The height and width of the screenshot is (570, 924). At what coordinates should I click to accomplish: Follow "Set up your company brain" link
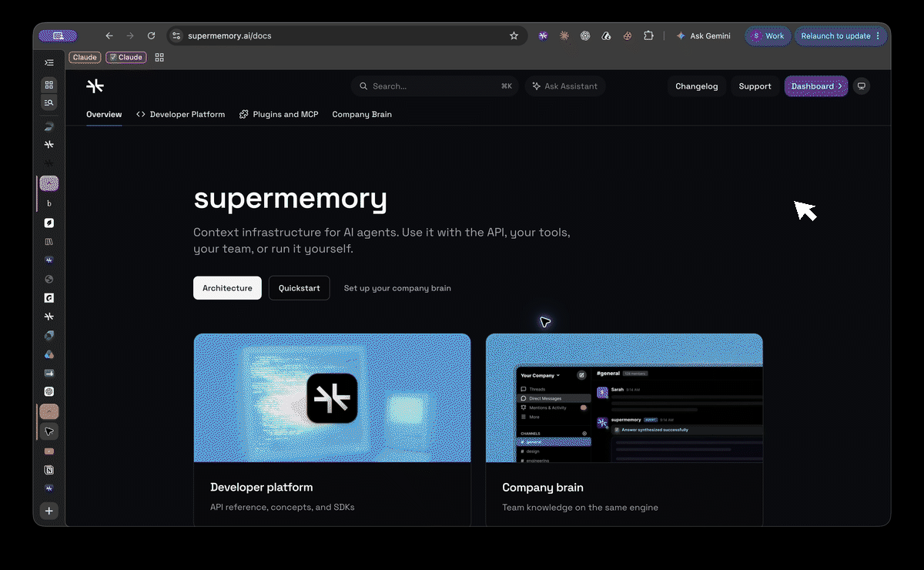click(x=397, y=288)
